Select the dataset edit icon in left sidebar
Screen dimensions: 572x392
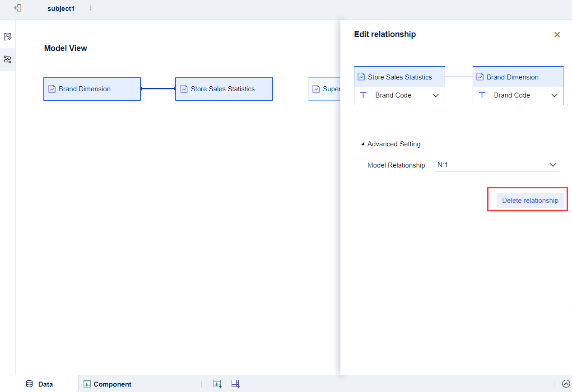click(x=8, y=37)
